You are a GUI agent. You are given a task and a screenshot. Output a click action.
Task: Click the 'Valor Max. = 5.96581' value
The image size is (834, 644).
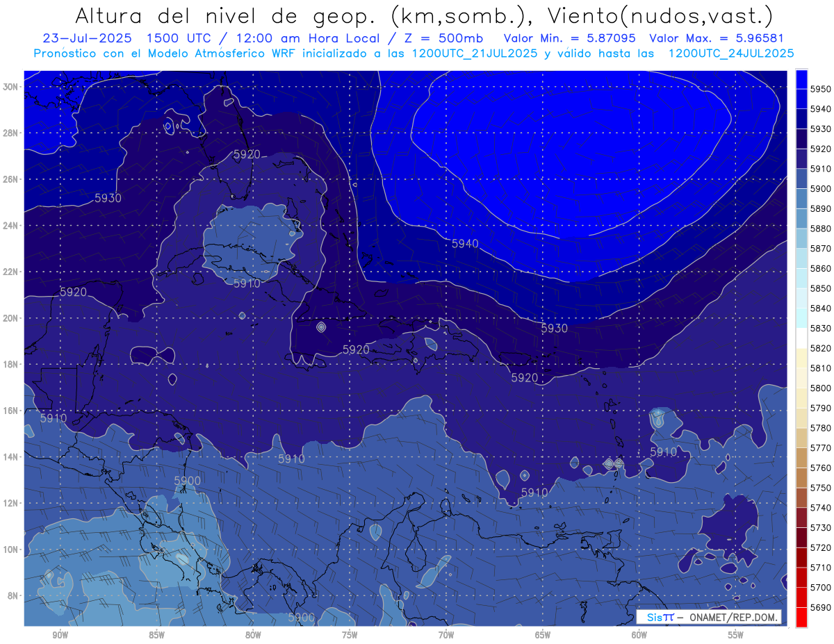(x=718, y=38)
